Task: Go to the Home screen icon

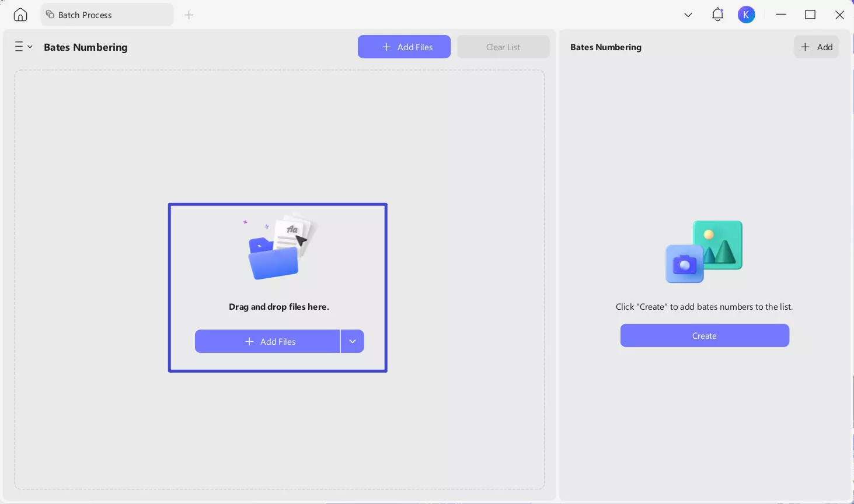Action: [x=20, y=15]
